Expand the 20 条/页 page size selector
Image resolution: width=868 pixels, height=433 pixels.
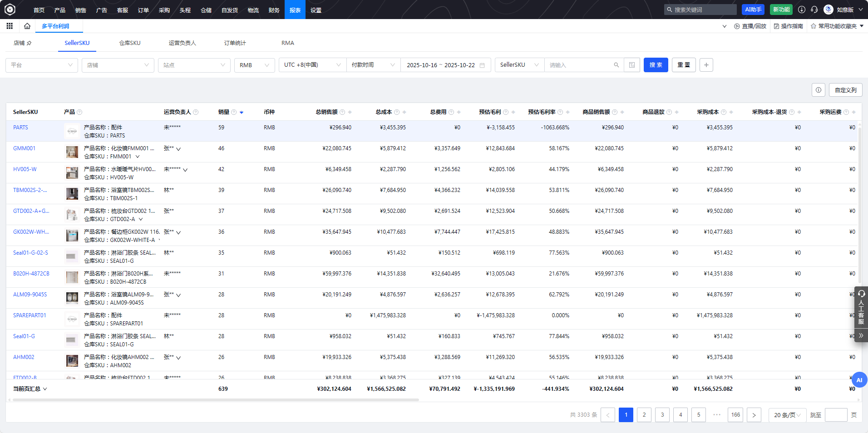787,415
